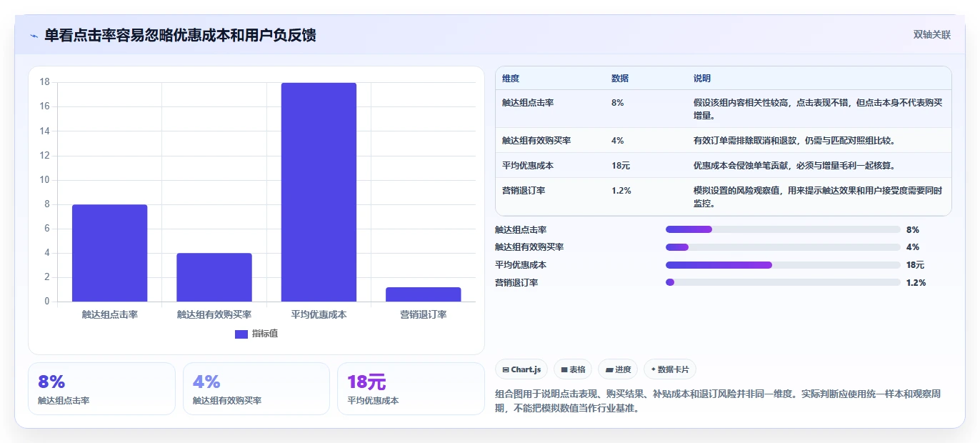Open the 4% 触达组有效购买率 stat card
Image resolution: width=980 pixels, height=443 pixels.
click(x=256, y=389)
